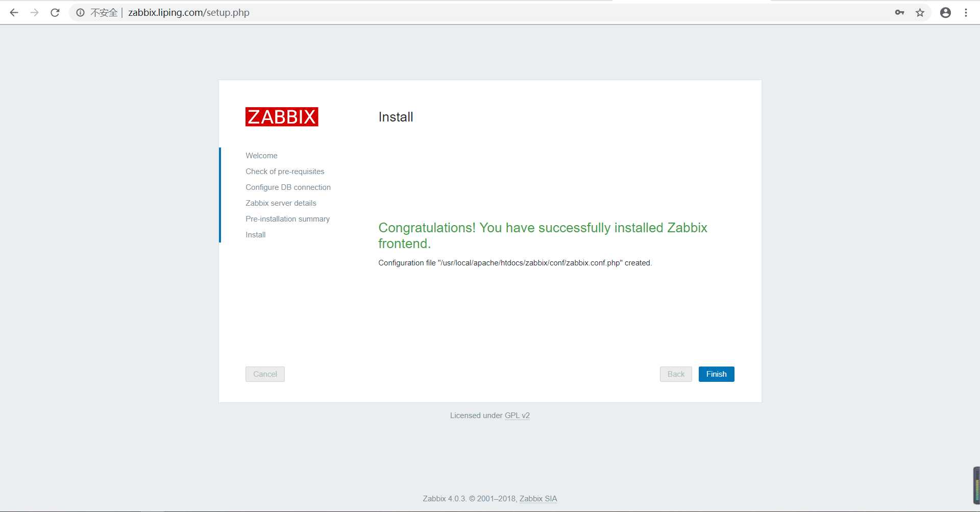Open the browser three-dot menu
The image size is (980, 512).
coord(966,13)
